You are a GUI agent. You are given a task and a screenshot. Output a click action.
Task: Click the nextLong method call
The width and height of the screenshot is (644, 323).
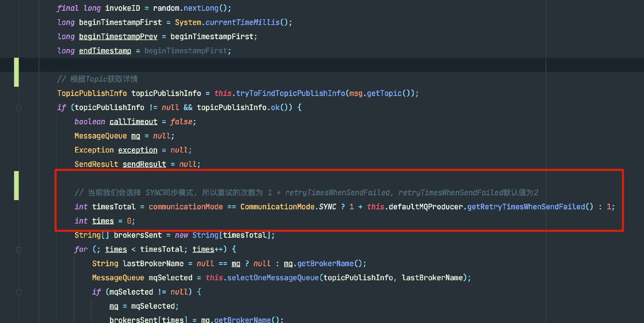(201, 8)
